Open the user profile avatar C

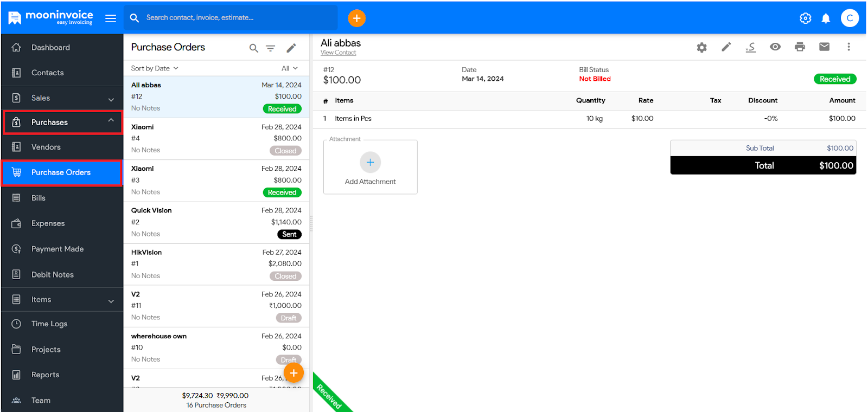point(850,18)
